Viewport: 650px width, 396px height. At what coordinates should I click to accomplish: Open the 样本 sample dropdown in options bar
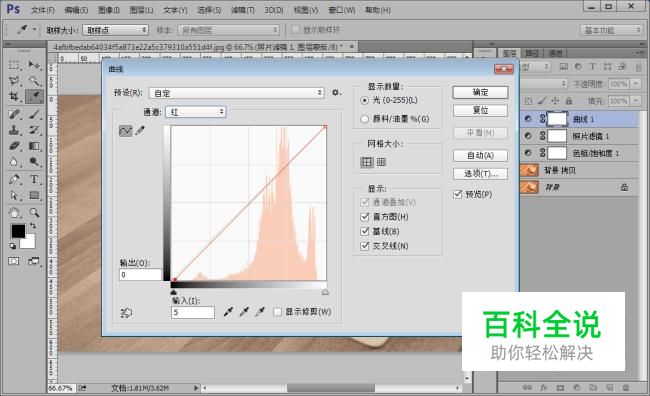pos(228,30)
